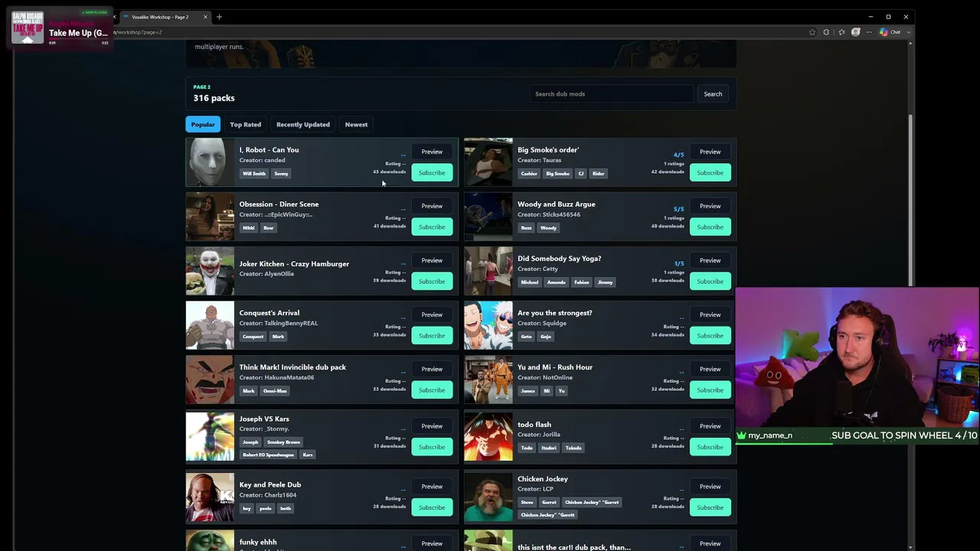Select the Nikki tag
980x551 pixels.
click(249, 228)
